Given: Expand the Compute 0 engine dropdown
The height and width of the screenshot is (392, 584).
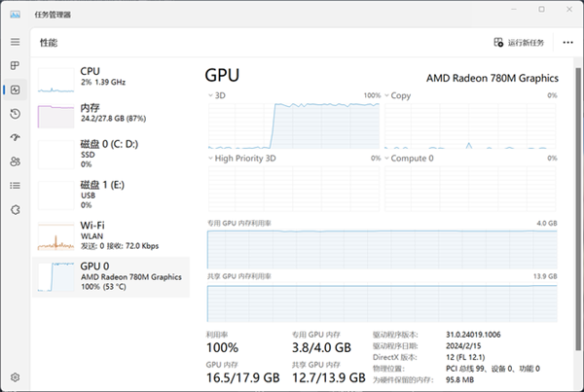Looking at the screenshot, I should [386, 158].
